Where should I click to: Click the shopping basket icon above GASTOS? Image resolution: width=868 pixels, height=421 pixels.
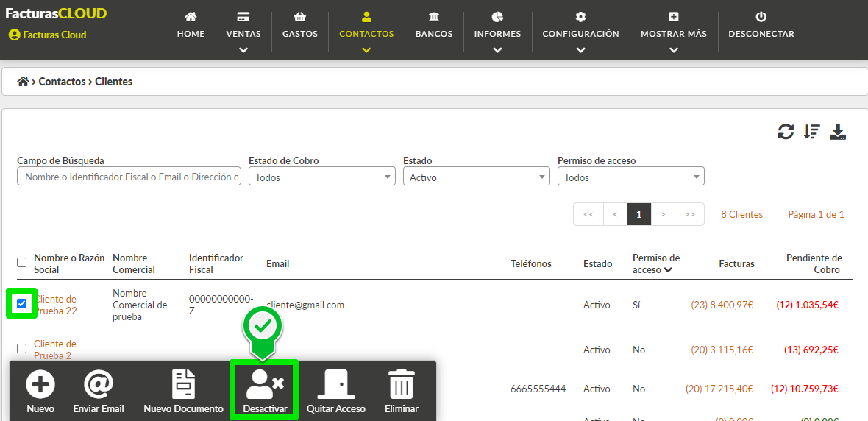300,17
